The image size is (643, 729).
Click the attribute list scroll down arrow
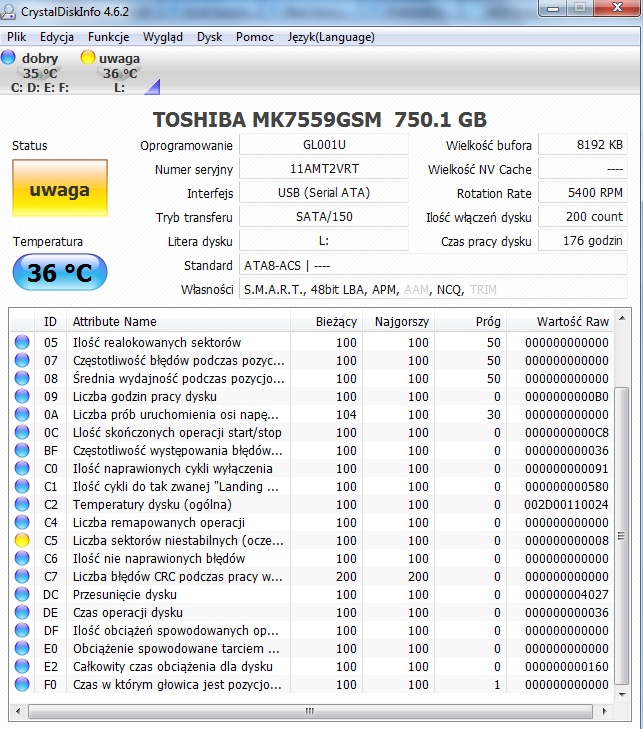622,695
